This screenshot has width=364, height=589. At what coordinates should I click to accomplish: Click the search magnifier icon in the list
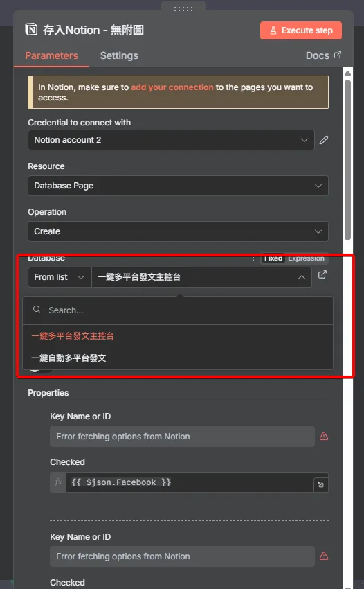click(37, 309)
